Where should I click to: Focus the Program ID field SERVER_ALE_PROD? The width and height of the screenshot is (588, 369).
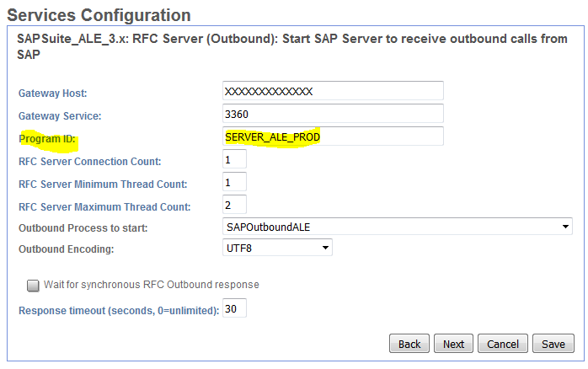(333, 136)
